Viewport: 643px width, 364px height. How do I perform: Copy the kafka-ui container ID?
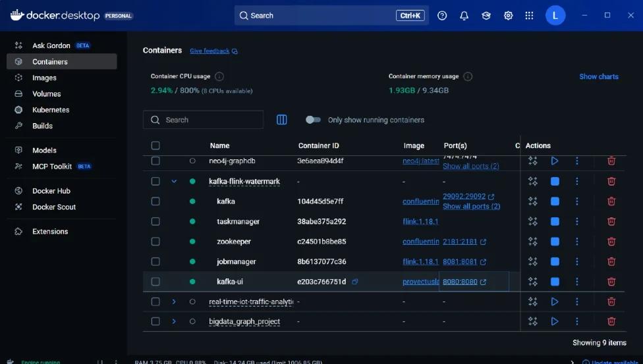pyautogui.click(x=355, y=282)
